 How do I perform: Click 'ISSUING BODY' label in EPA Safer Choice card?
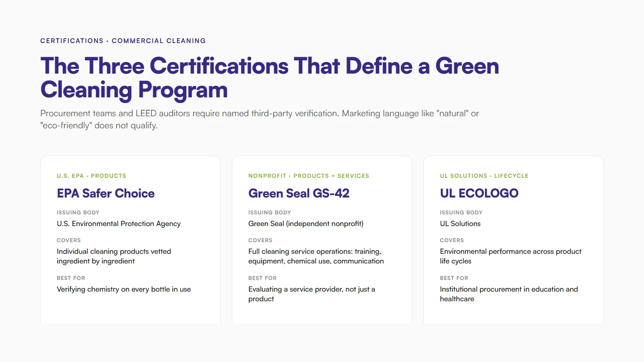pos(78,212)
